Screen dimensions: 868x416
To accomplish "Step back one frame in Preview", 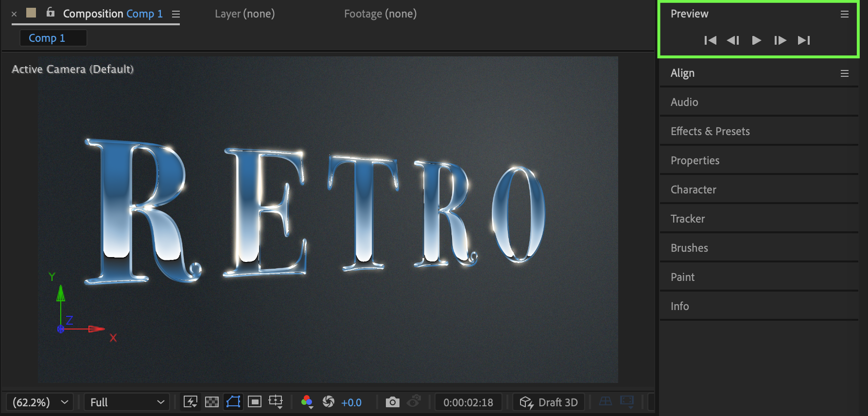I will point(733,40).
